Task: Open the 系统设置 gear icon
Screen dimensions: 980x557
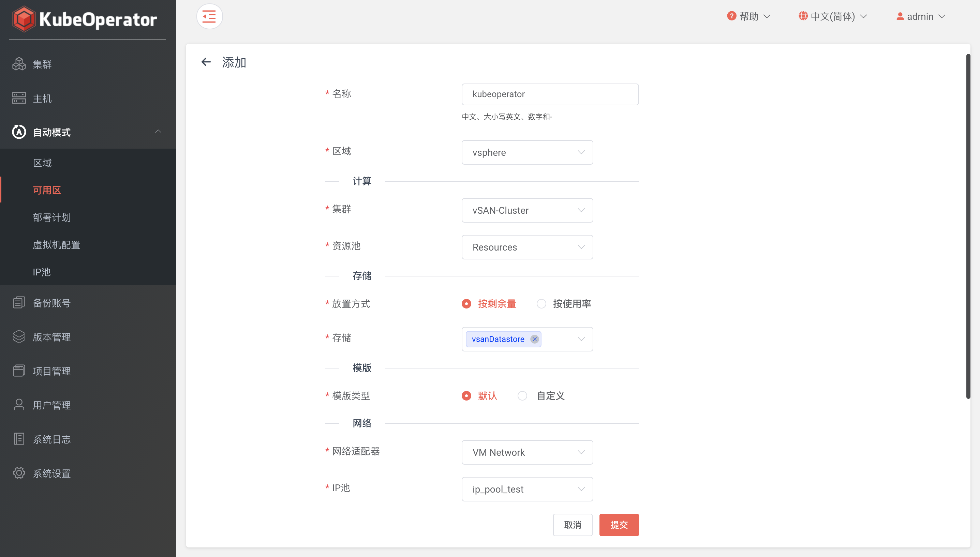Action: pyautogui.click(x=19, y=473)
